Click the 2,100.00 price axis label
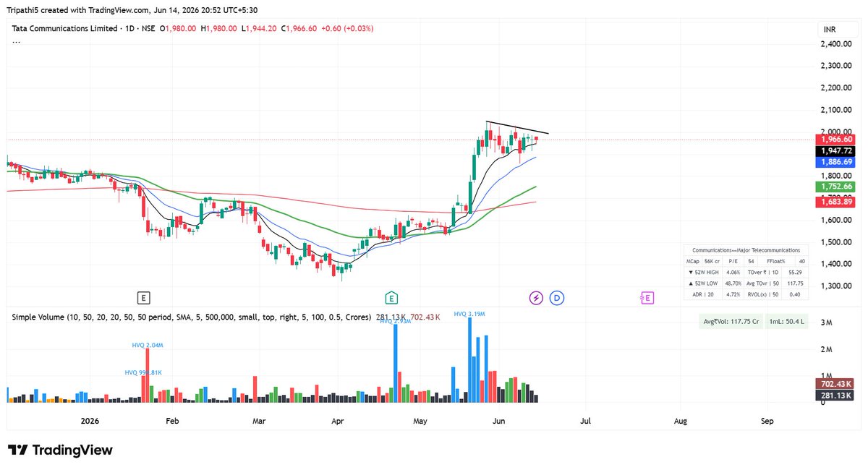This screenshot has height=470, width=868. pos(835,110)
